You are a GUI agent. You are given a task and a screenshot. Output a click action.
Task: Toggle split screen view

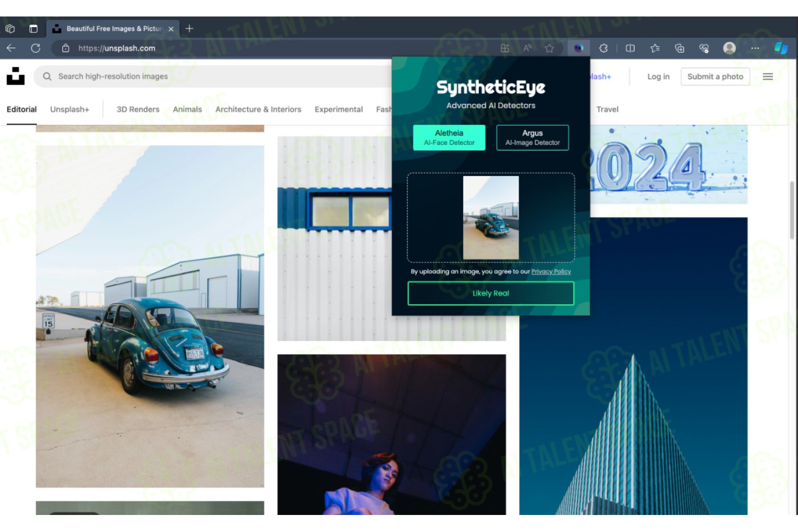click(x=630, y=48)
